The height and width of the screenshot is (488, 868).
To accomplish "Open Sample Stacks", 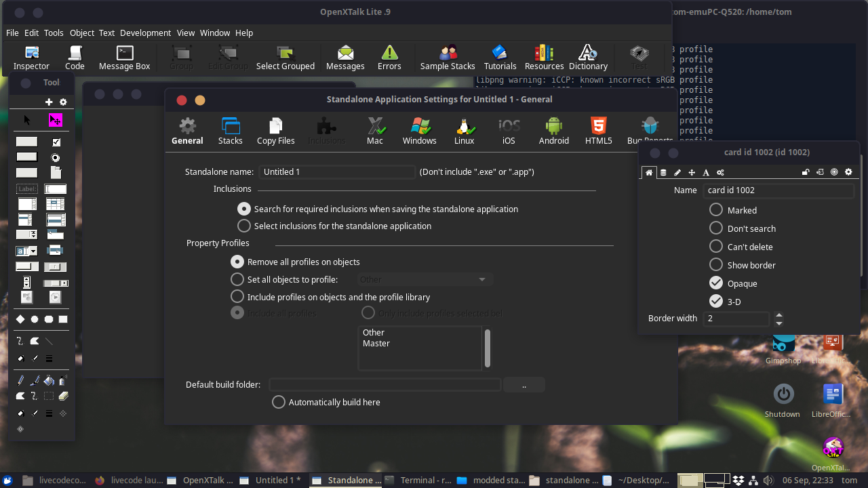I will click(448, 58).
